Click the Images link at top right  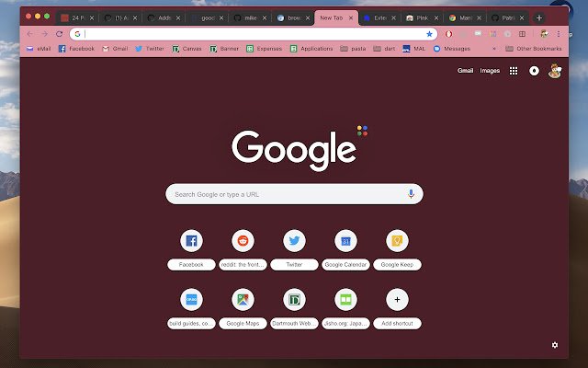490,71
